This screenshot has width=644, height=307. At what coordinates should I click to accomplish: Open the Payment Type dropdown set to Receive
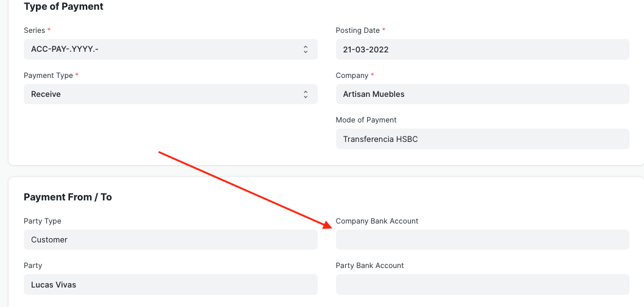(170, 94)
